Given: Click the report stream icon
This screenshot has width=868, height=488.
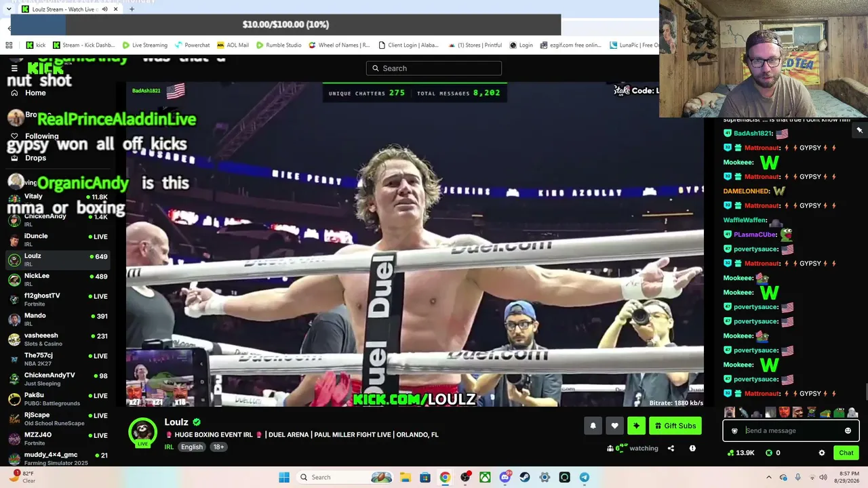Looking at the screenshot, I should 692,448.
